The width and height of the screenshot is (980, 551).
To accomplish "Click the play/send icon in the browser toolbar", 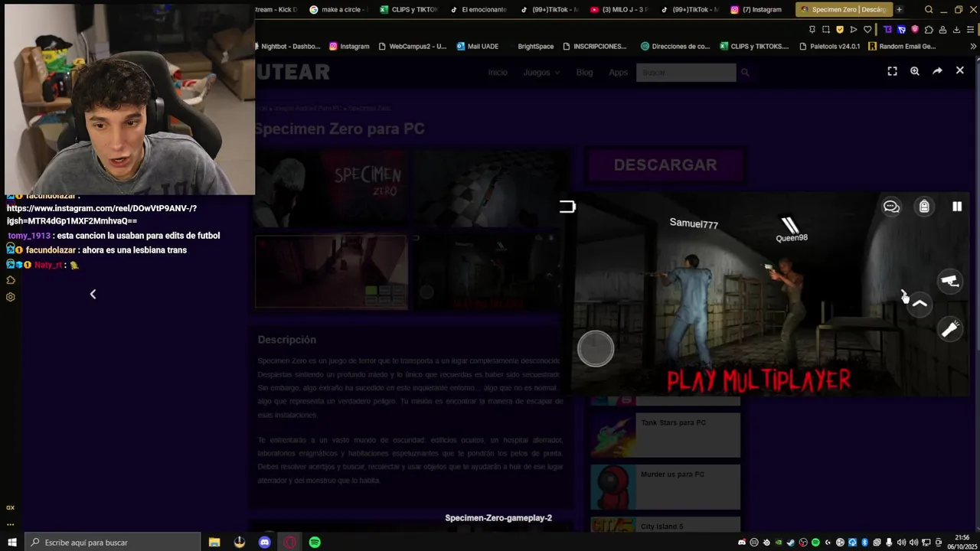I will tap(854, 29).
